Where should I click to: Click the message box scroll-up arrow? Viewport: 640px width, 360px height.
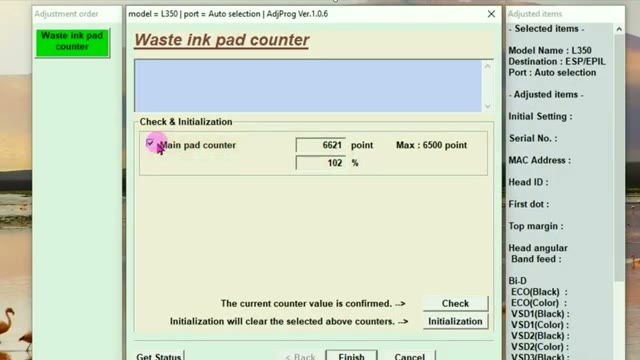tap(487, 66)
